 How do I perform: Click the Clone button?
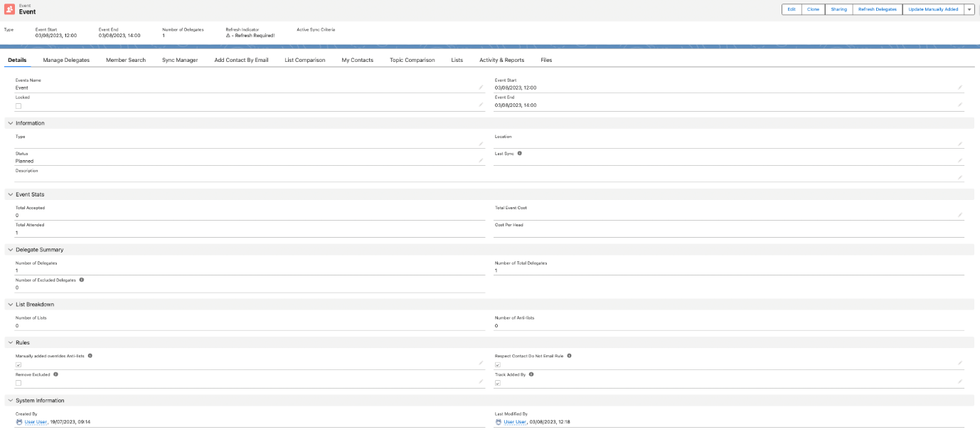coord(813,9)
